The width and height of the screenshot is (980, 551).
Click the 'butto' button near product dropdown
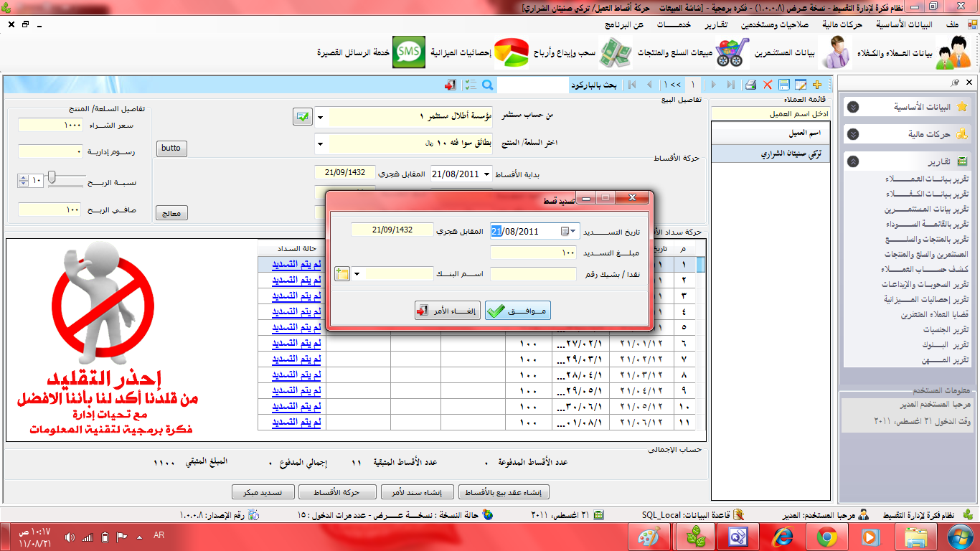click(171, 148)
